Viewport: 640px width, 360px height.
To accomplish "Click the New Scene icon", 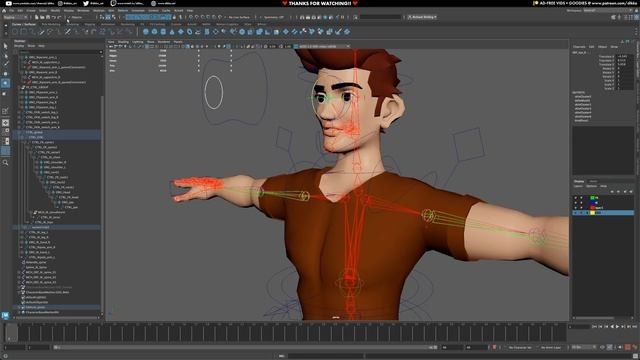I will (37, 17).
